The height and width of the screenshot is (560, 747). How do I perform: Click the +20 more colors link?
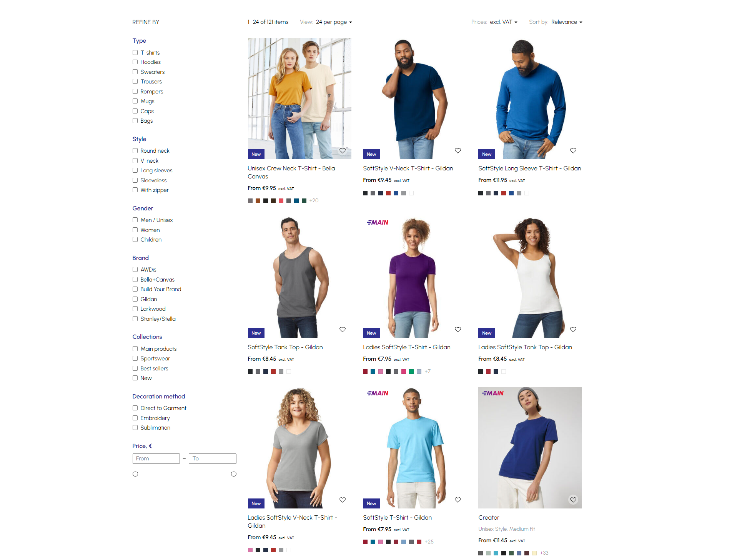(314, 201)
